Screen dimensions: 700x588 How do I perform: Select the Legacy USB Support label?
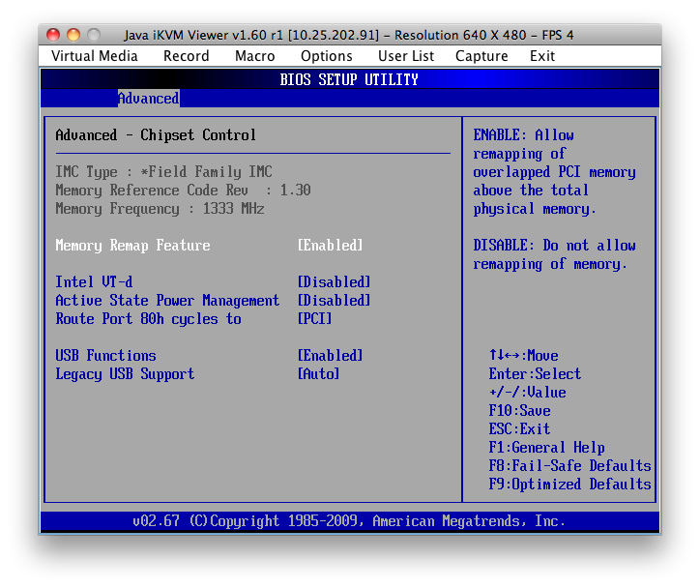(125, 374)
